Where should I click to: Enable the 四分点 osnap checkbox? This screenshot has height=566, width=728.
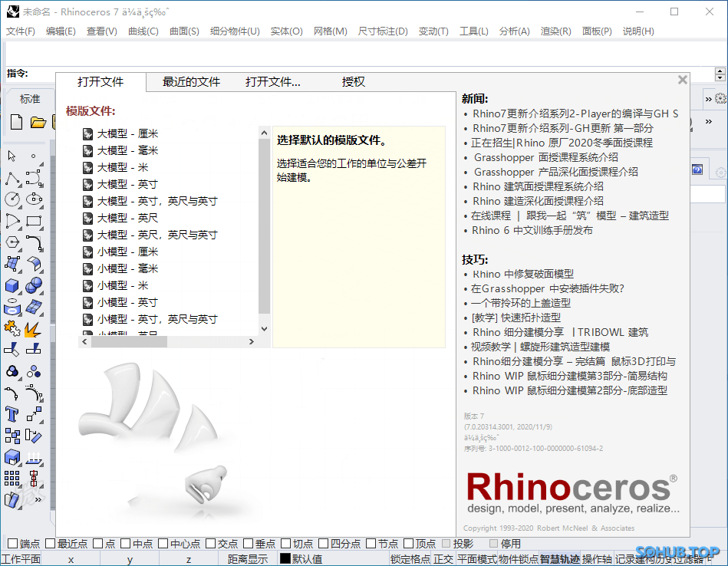click(323, 543)
